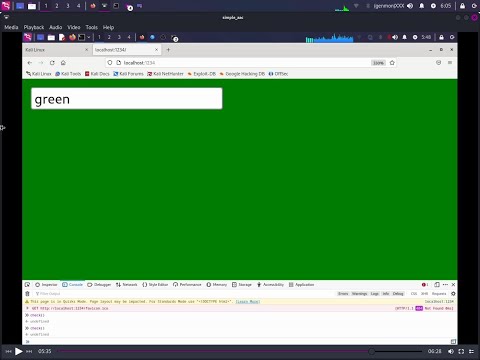
Task: Click the Firefox back arrow
Action: coord(30,63)
